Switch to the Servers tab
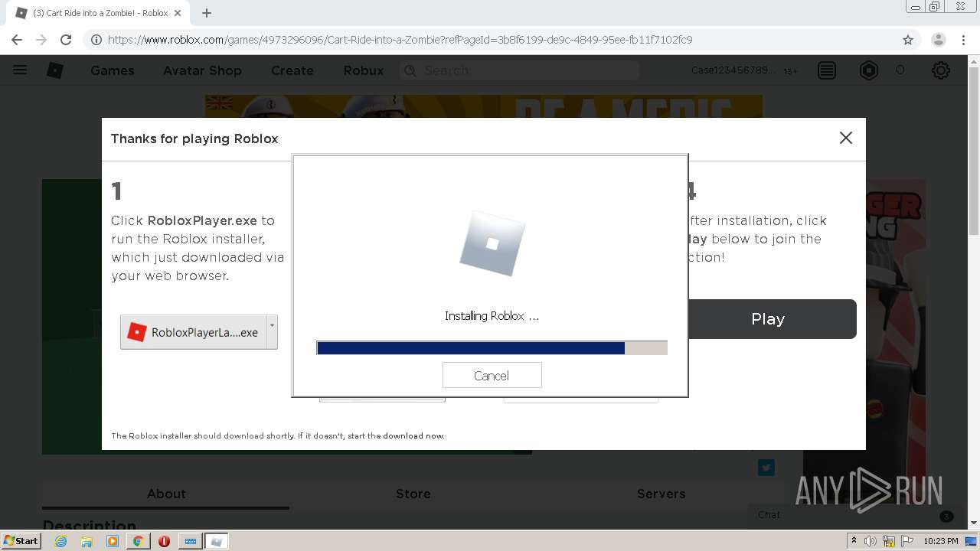Screen dimensions: 980x551 tap(661, 494)
